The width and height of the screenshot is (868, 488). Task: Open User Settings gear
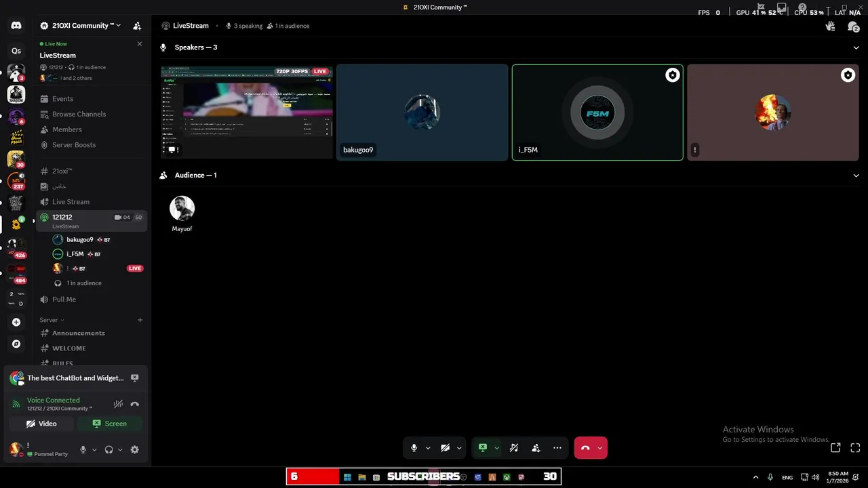tap(134, 449)
